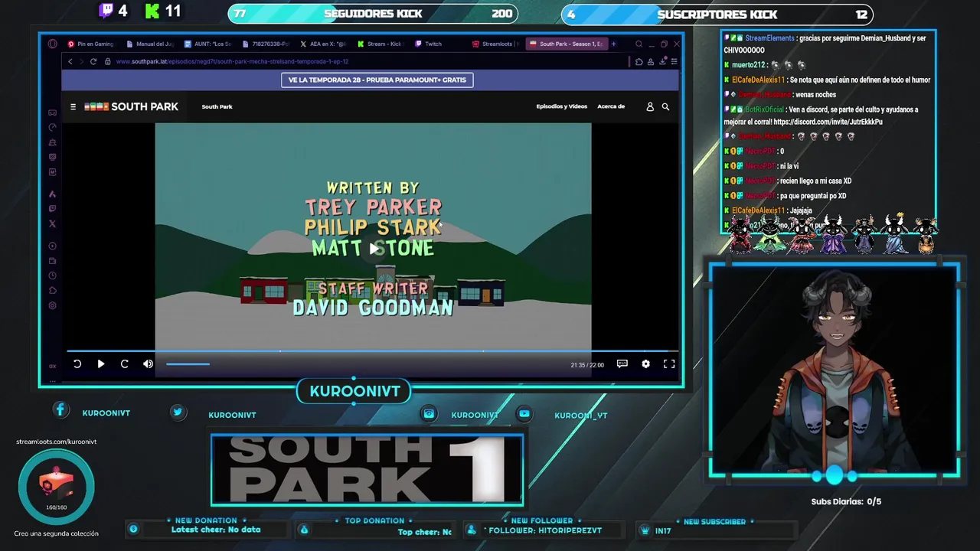Screen dimensions: 980x551
Task: Switch to the Manual del Jug tab
Action: [150, 44]
